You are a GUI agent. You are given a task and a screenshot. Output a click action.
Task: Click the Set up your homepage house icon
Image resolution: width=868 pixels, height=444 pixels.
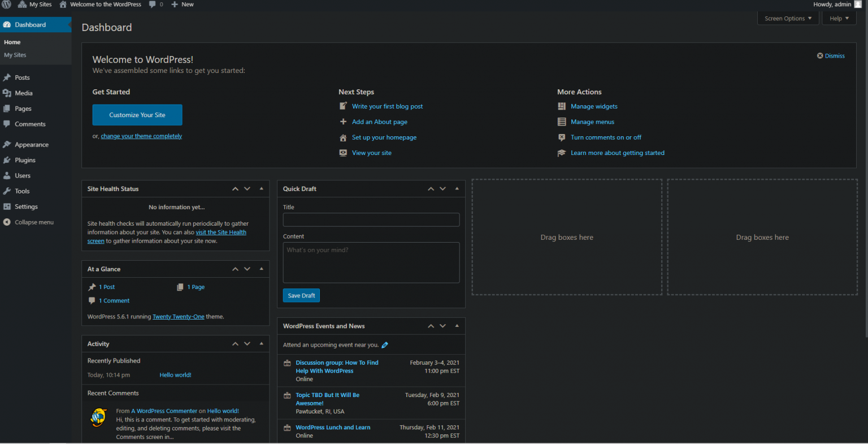click(x=343, y=137)
